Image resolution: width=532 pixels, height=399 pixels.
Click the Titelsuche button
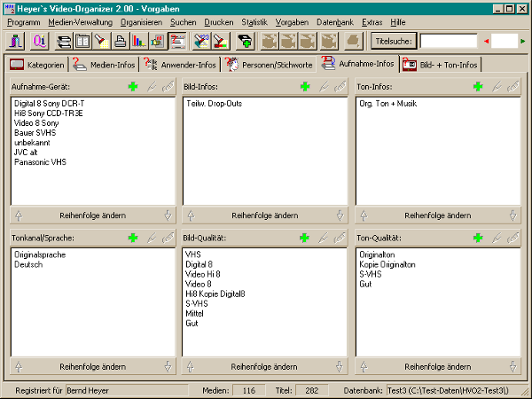(395, 41)
